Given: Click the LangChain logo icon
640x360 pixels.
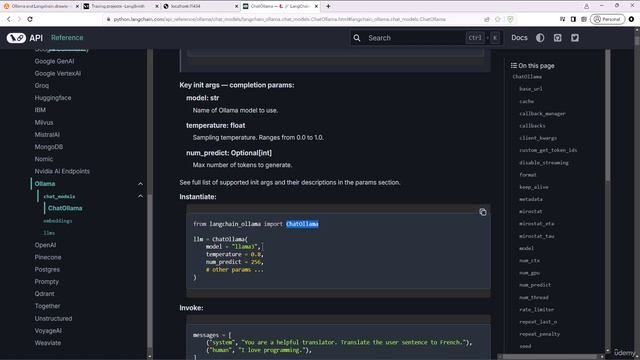Looking at the screenshot, I should coord(16,38).
